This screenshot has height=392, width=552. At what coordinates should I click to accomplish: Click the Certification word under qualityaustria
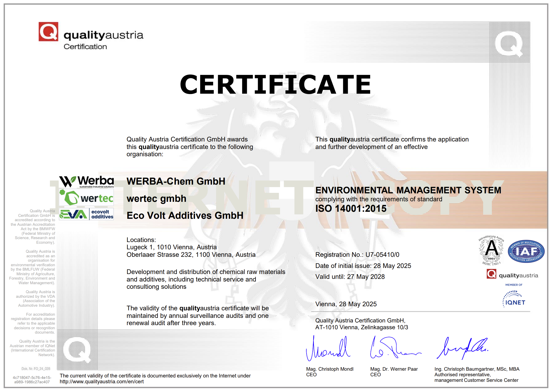click(x=85, y=47)
